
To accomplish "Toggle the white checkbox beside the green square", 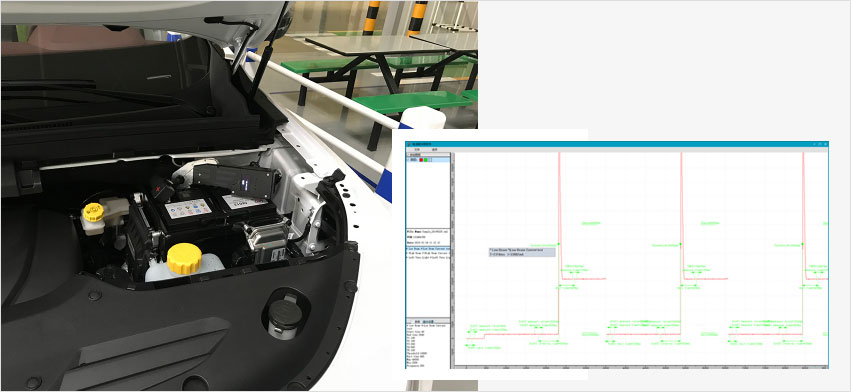I will pyautogui.click(x=430, y=160).
